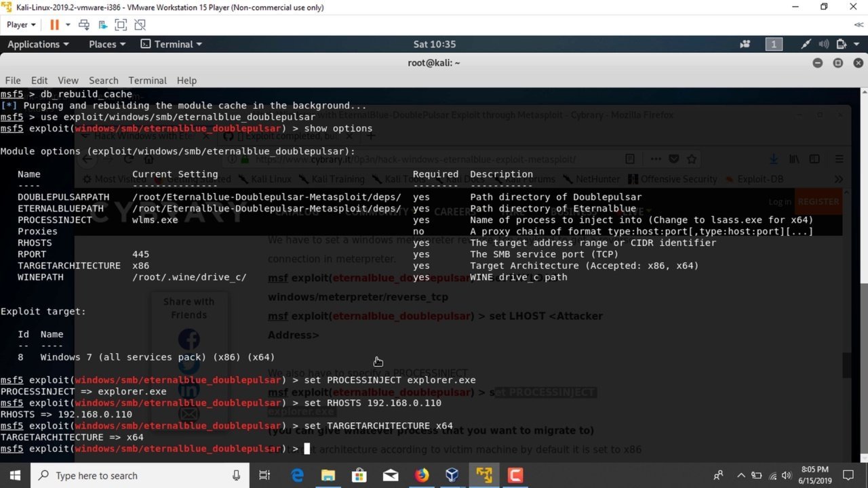Enter VMware full screen mode

pos(121,24)
